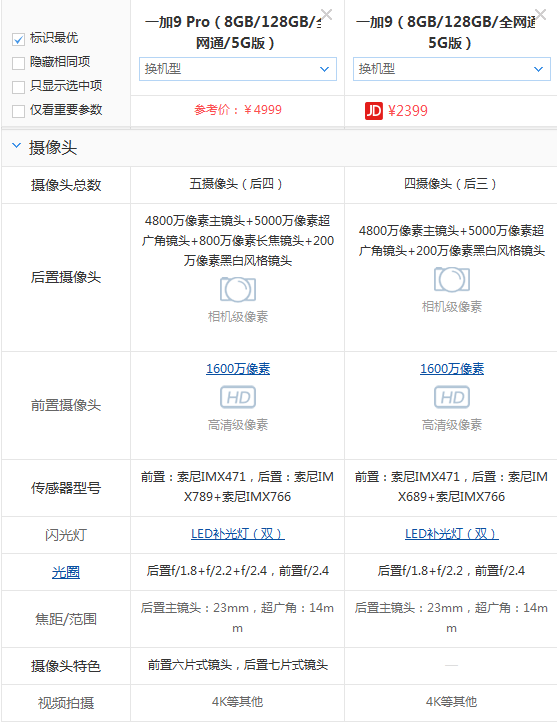Tick the 仅看重要参数 checkbox

18,111
